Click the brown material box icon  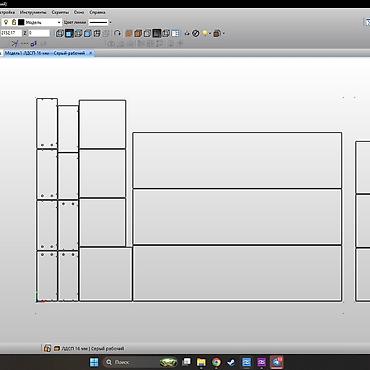(217, 33)
